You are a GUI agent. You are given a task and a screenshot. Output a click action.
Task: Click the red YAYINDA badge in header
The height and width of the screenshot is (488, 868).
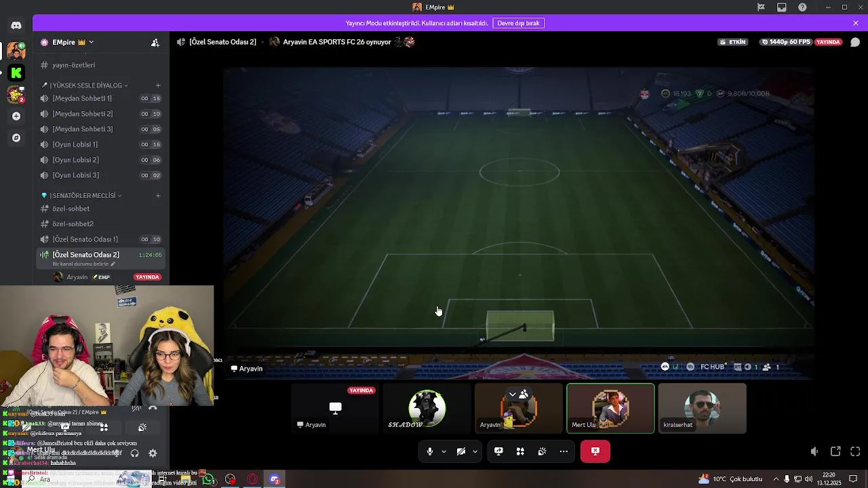pyautogui.click(x=828, y=42)
